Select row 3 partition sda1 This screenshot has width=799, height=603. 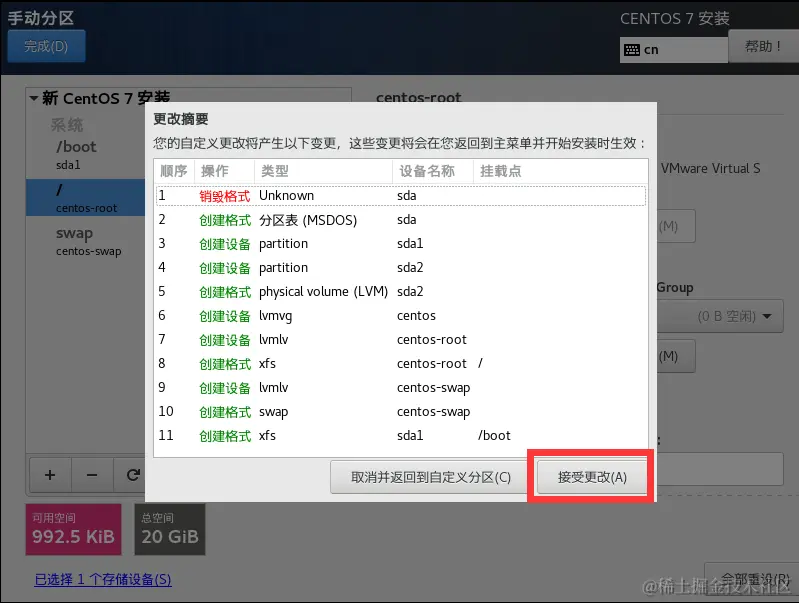(401, 244)
